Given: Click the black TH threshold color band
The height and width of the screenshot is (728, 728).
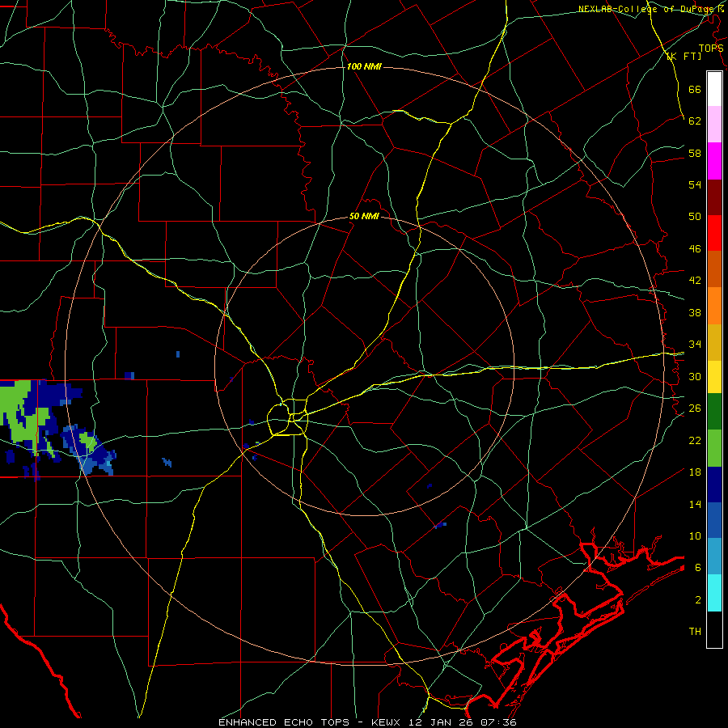Looking at the screenshot, I should (x=714, y=629).
